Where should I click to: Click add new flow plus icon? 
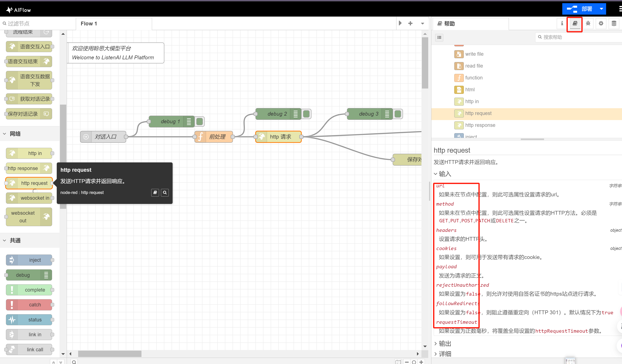pyautogui.click(x=410, y=24)
